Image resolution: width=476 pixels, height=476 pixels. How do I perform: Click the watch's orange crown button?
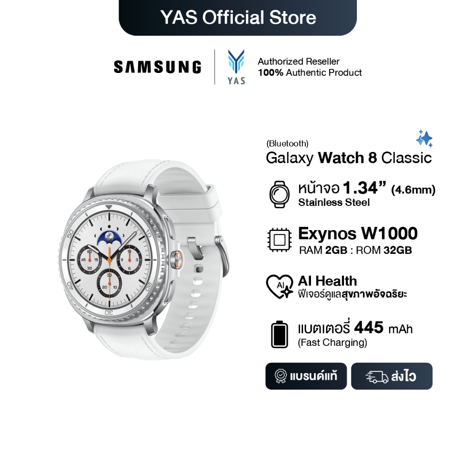[178, 260]
